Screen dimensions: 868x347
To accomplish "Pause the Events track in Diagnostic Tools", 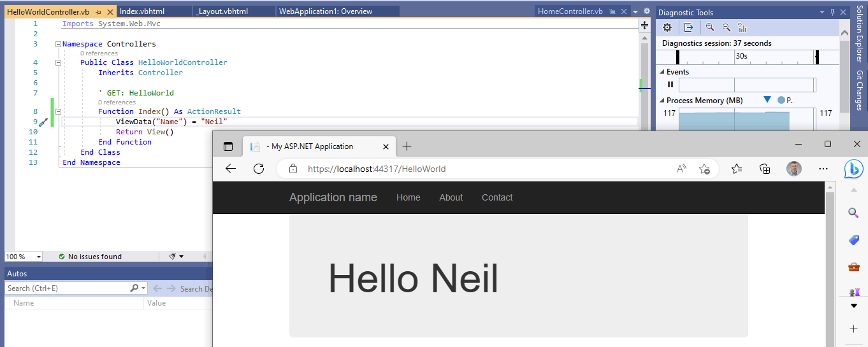I will tap(670, 84).
